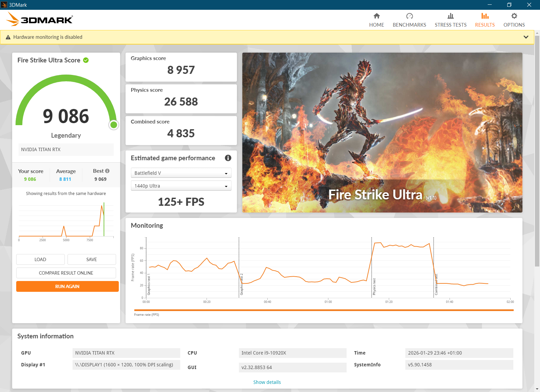Click the hardware monitoring warning triangle icon
The width and height of the screenshot is (540, 392).
tap(8, 37)
